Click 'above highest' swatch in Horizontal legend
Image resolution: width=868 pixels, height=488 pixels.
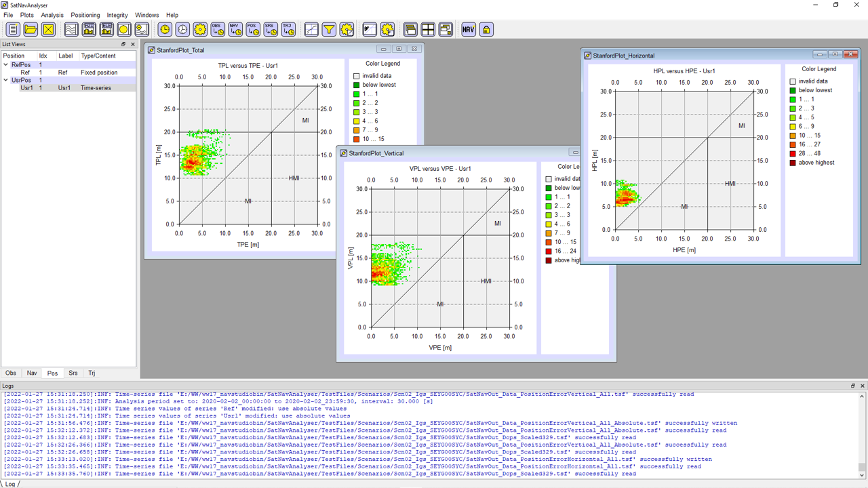pyautogui.click(x=792, y=163)
